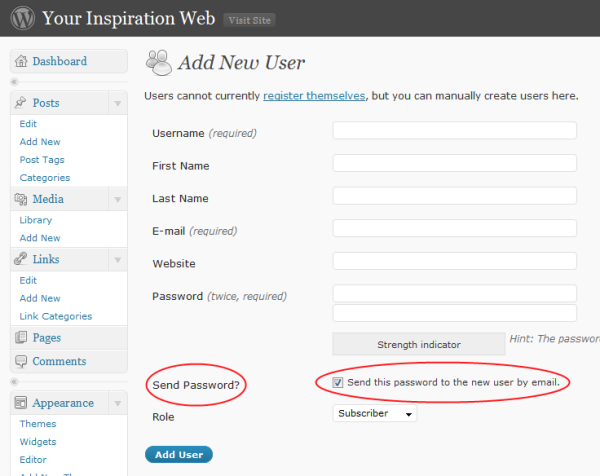Click the Links chain icon

point(22,259)
